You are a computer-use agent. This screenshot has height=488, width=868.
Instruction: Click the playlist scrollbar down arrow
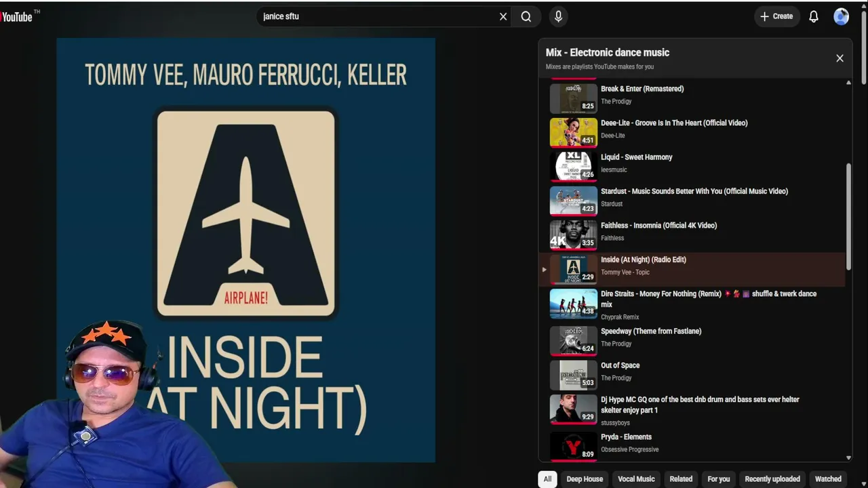[x=848, y=458]
